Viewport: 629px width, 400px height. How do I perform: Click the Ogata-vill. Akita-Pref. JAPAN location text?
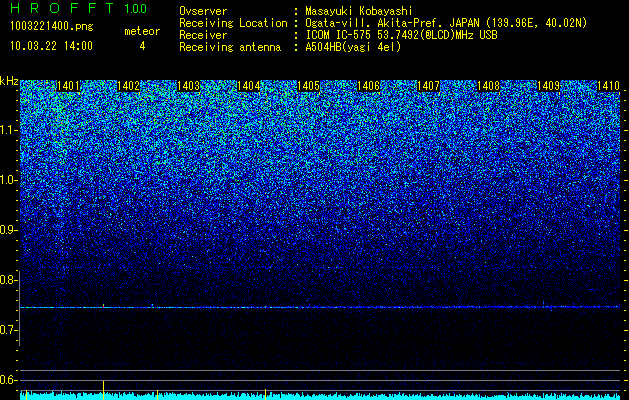pyautogui.click(x=446, y=23)
